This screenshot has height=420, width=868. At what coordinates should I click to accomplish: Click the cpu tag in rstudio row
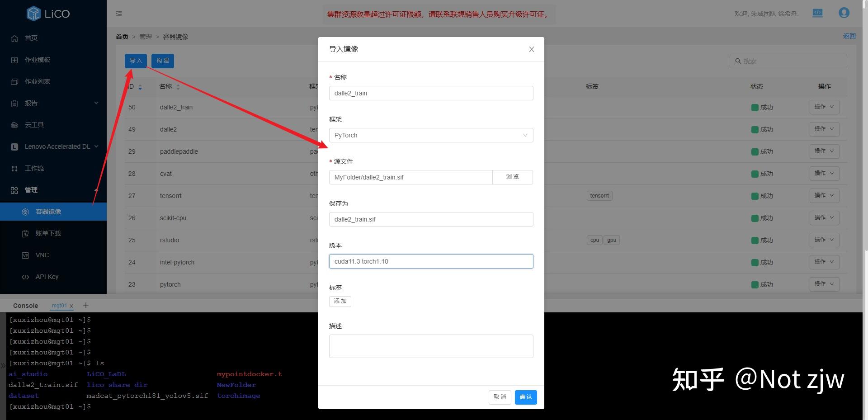coord(594,240)
